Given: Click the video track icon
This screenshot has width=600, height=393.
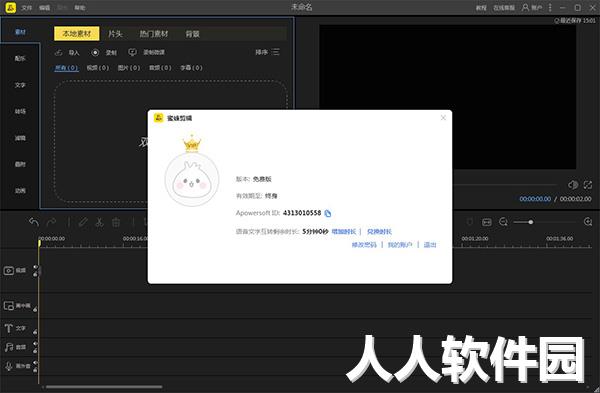Looking at the screenshot, I should click(9, 271).
